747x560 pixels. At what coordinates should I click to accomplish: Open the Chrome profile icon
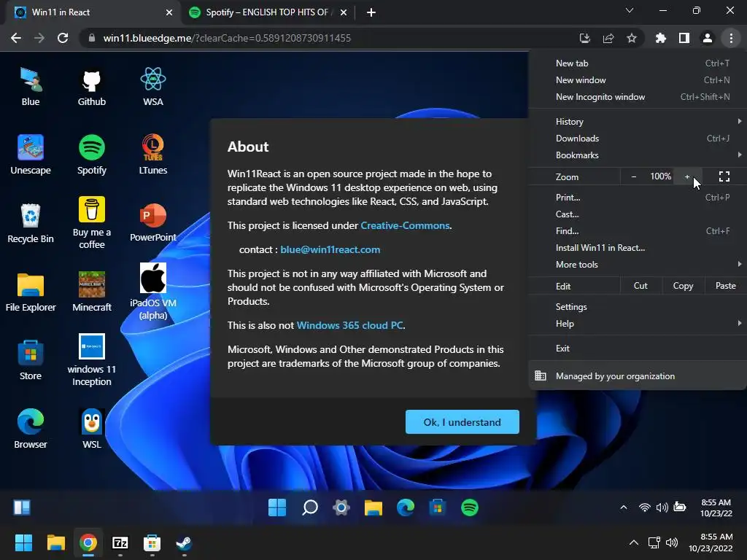coord(708,38)
